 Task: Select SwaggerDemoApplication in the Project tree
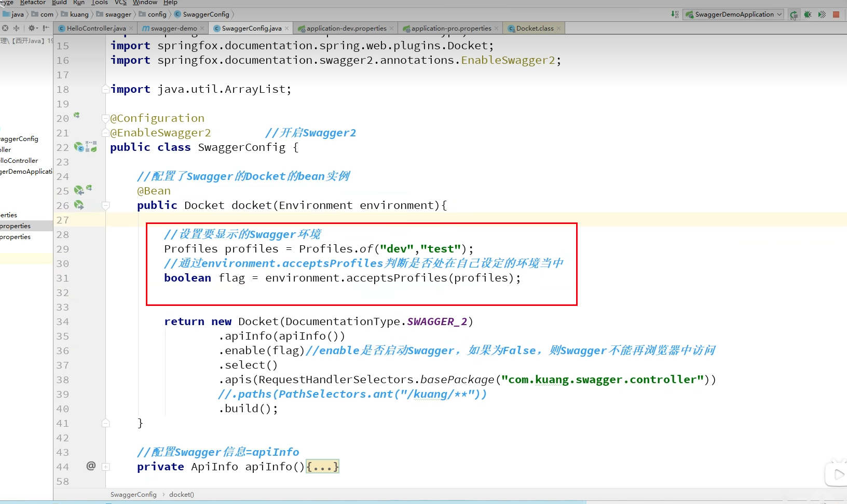[x=26, y=172]
